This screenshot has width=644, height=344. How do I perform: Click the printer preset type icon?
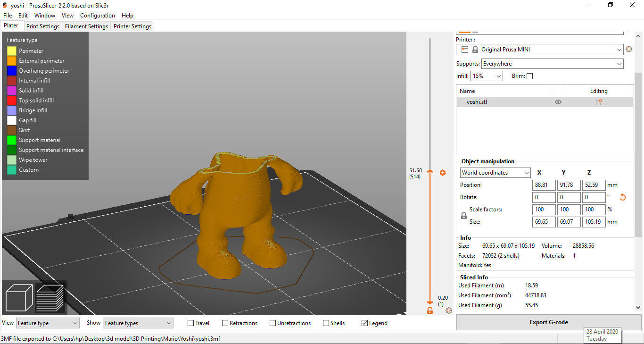465,50
